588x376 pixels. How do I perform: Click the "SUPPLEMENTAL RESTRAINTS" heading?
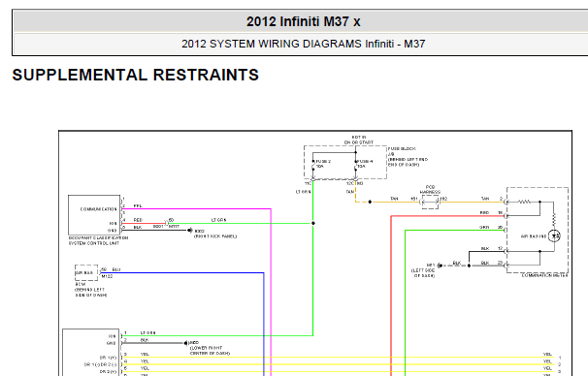136,75
